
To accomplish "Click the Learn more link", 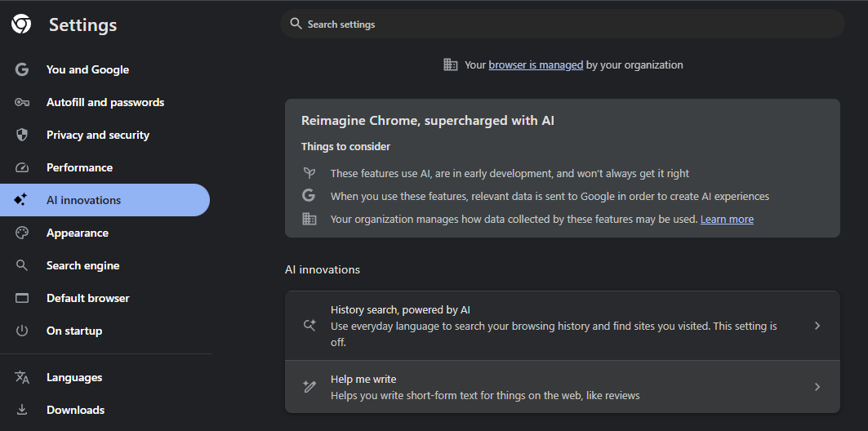I will coord(727,219).
